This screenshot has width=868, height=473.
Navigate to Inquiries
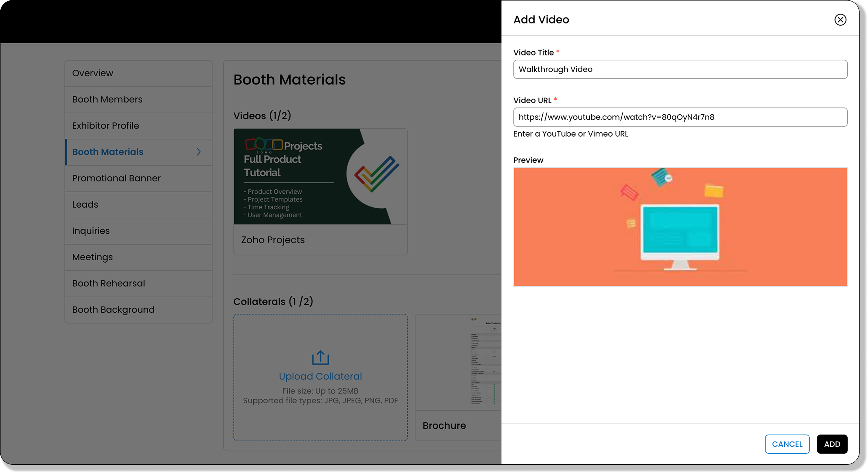pyautogui.click(x=91, y=231)
